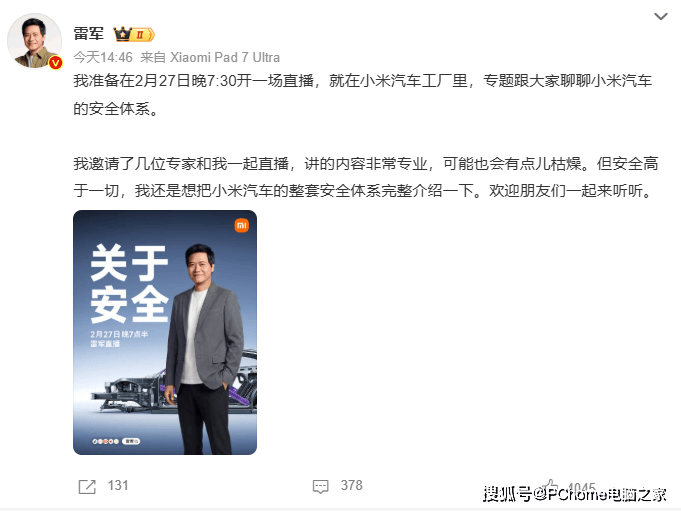The width and height of the screenshot is (681, 511).
Task: Click the repost share icon
Action: click(87, 487)
